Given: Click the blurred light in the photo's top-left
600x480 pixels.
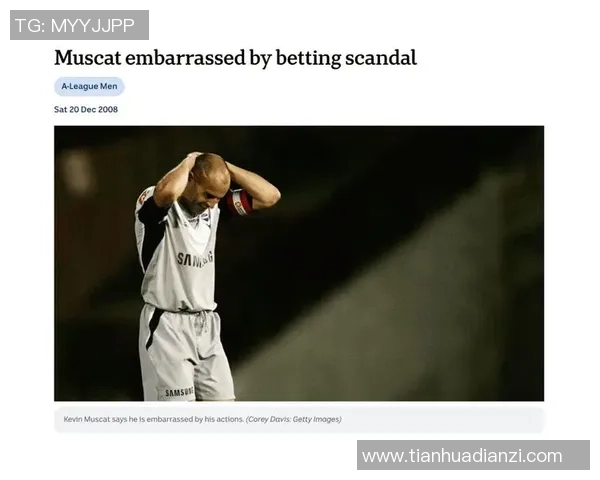Looking at the screenshot, I should point(77,171).
